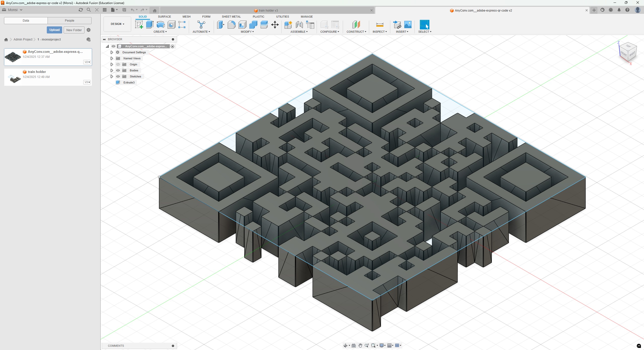644x350 pixels.
Task: Create a New Component
Action: coord(288,25)
